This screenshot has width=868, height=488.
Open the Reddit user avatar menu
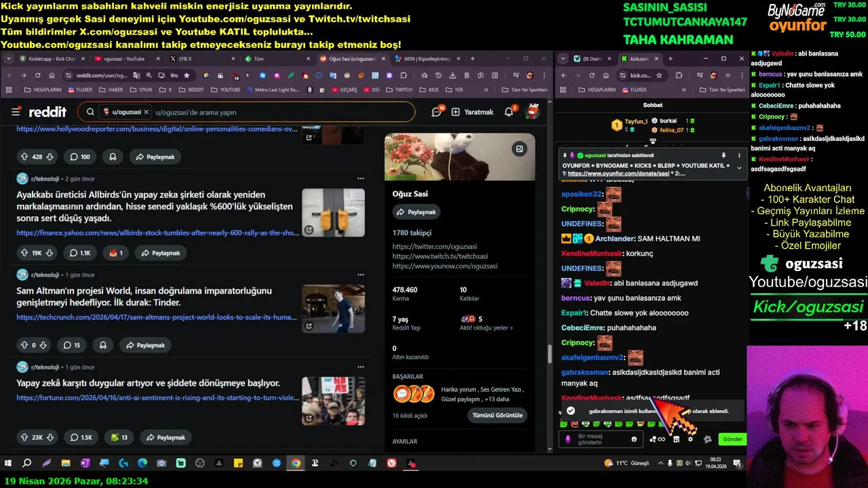[x=533, y=112]
